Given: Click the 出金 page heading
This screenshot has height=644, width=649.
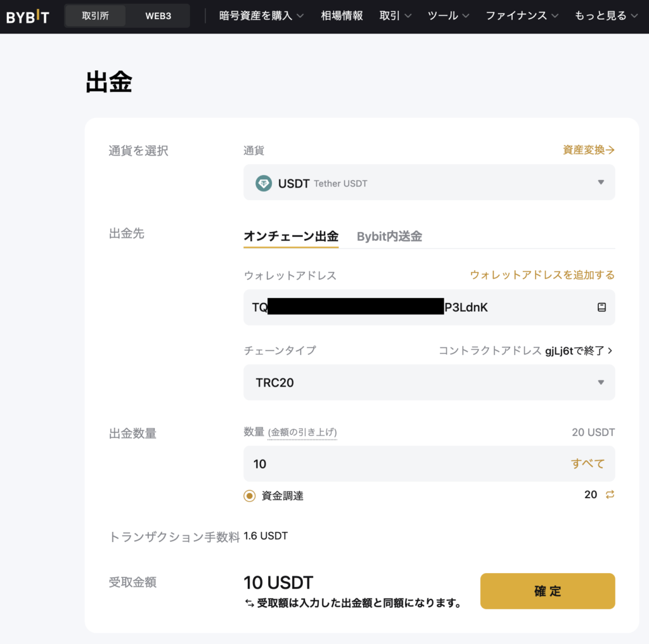Looking at the screenshot, I should (109, 82).
